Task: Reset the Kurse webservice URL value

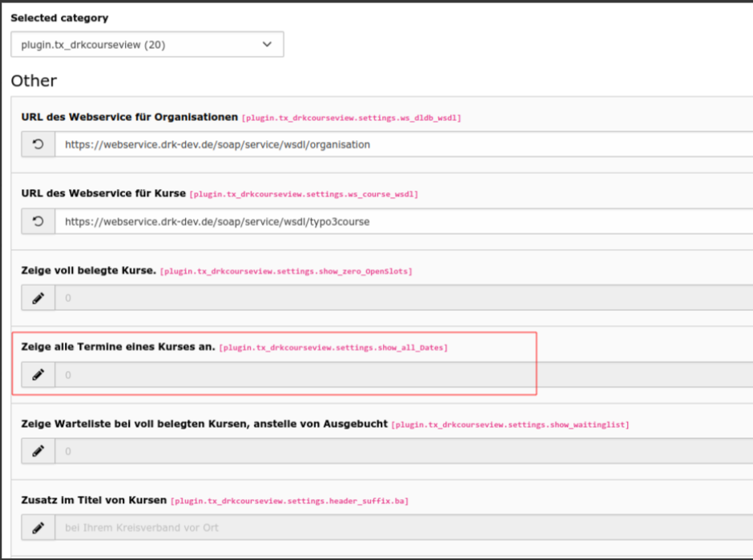Action: (x=38, y=222)
